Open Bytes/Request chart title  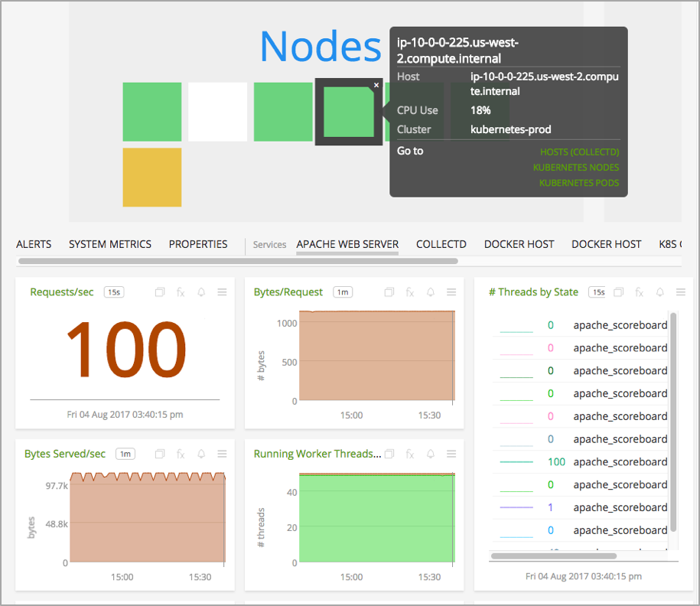288,292
